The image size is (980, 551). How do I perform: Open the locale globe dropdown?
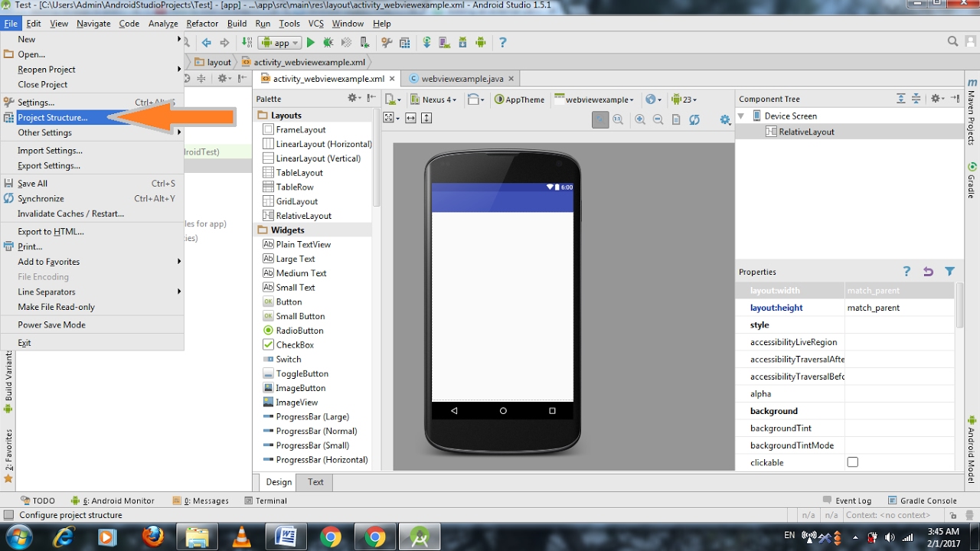[653, 99]
